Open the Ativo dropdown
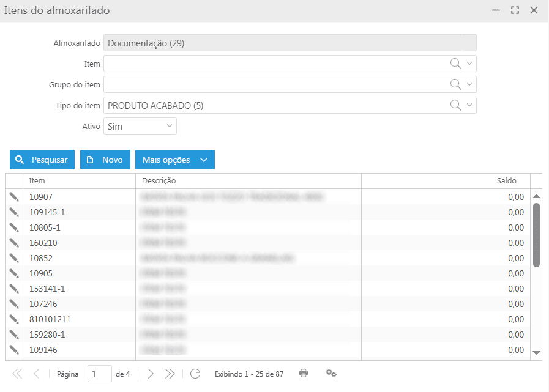This screenshot has width=549, height=392. [x=140, y=126]
